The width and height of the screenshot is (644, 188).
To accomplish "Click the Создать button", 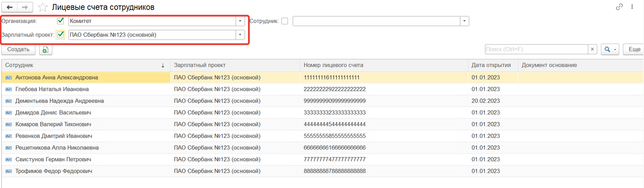I will [x=18, y=50].
